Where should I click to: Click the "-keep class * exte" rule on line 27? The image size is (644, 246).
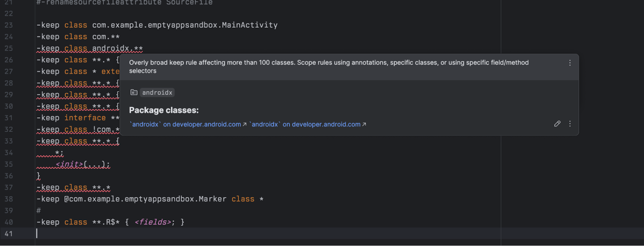point(78,72)
